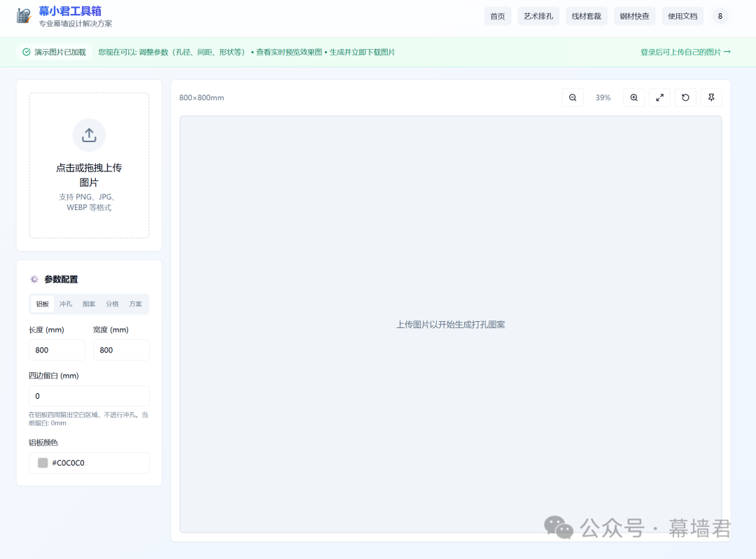The image size is (756, 559).
Task: Click the upload arrow icon in the upload area
Action: 89,135
